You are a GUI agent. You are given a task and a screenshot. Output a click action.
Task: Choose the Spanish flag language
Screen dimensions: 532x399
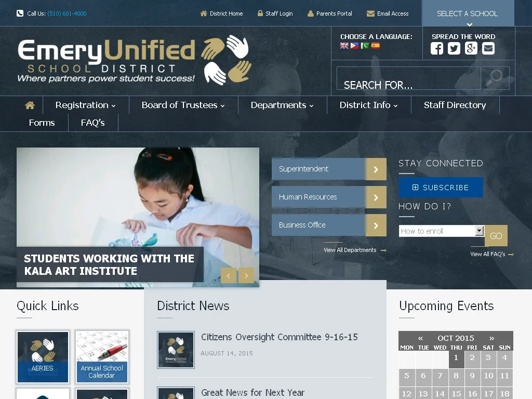click(376, 46)
